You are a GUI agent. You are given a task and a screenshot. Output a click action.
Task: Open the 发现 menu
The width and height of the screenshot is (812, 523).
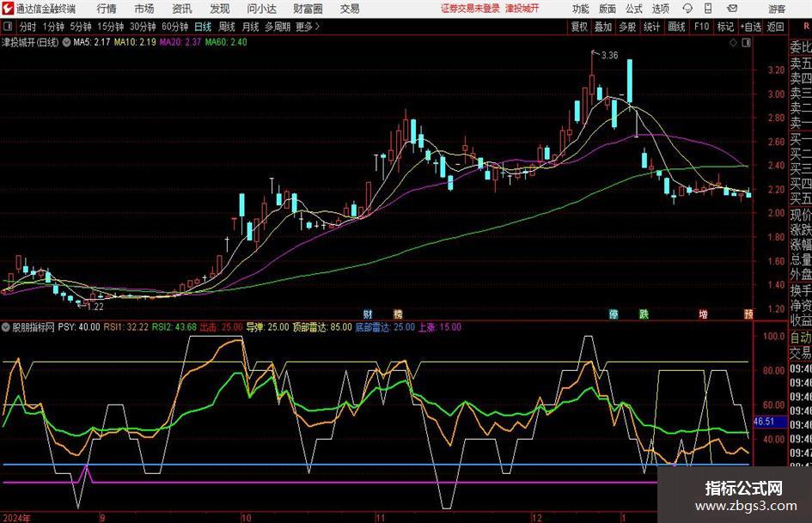tap(220, 9)
